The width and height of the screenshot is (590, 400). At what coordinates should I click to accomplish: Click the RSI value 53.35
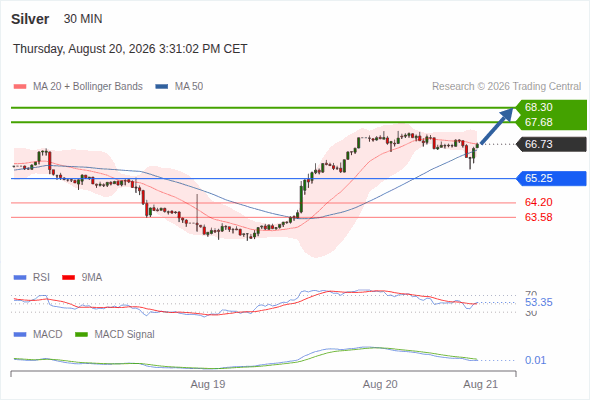(538, 303)
